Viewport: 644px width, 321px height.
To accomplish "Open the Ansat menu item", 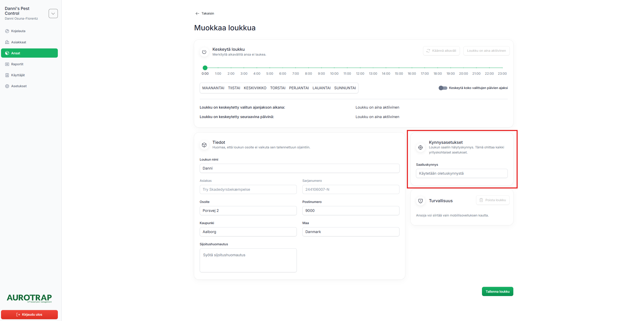I will coord(29,53).
